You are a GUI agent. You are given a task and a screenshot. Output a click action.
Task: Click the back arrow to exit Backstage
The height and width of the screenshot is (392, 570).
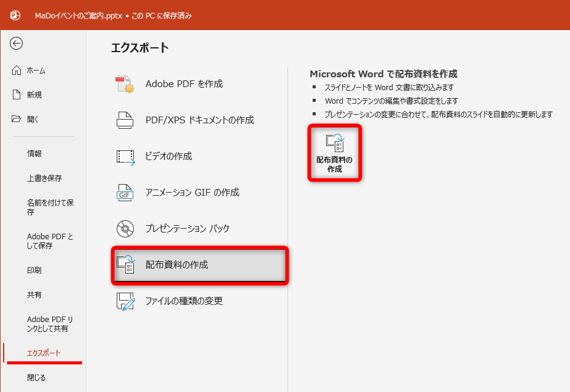point(17,44)
